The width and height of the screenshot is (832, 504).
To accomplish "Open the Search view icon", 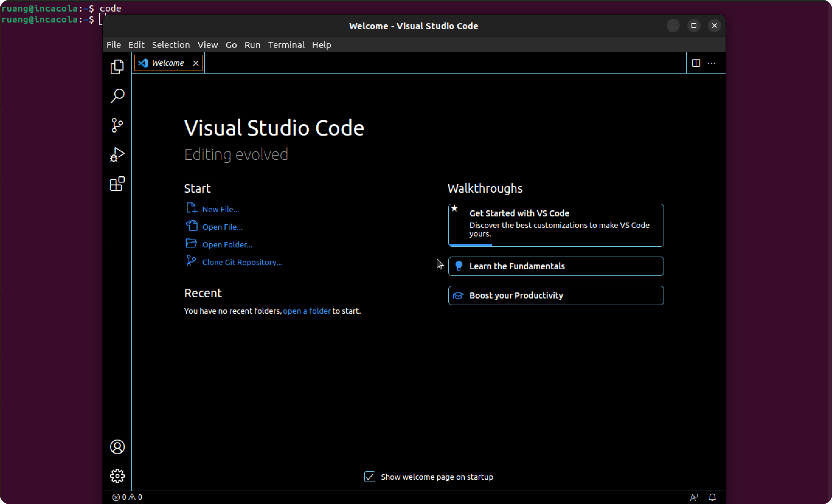I will click(117, 96).
